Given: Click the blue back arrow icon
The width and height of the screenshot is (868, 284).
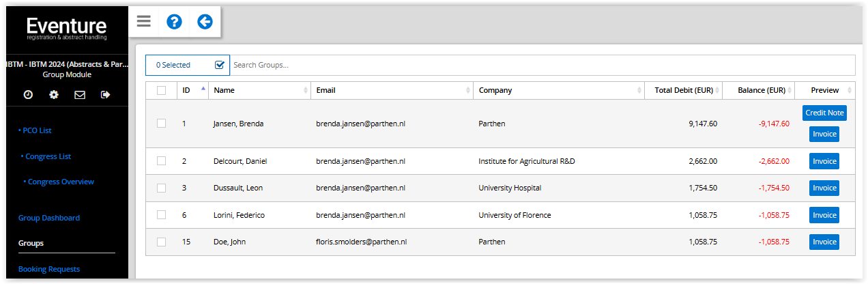Looking at the screenshot, I should pyautogui.click(x=205, y=22).
